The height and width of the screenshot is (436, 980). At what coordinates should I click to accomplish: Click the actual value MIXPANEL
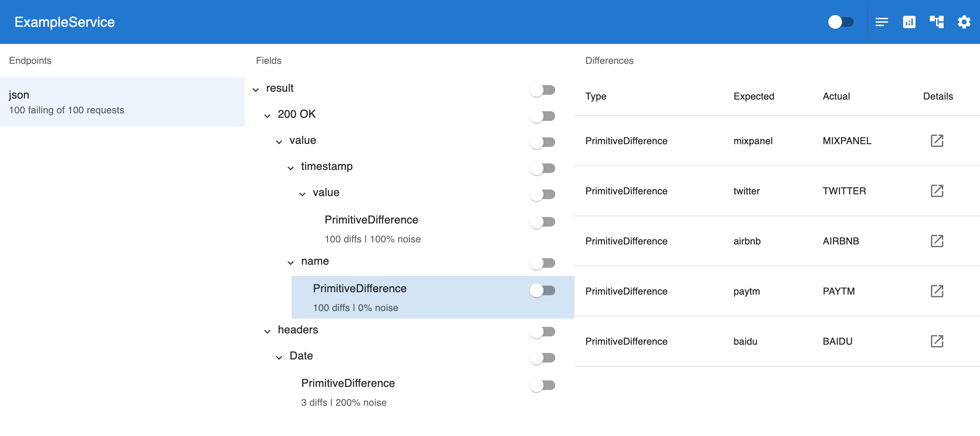(847, 141)
